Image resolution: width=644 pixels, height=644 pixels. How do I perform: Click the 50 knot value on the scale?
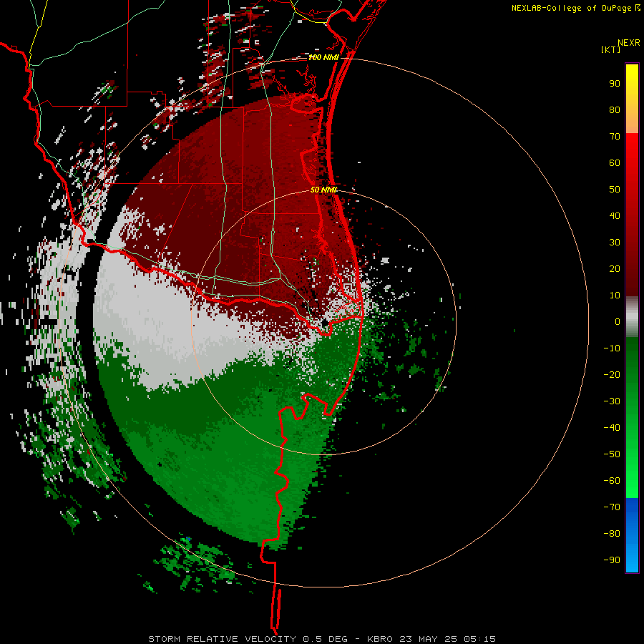(615, 190)
